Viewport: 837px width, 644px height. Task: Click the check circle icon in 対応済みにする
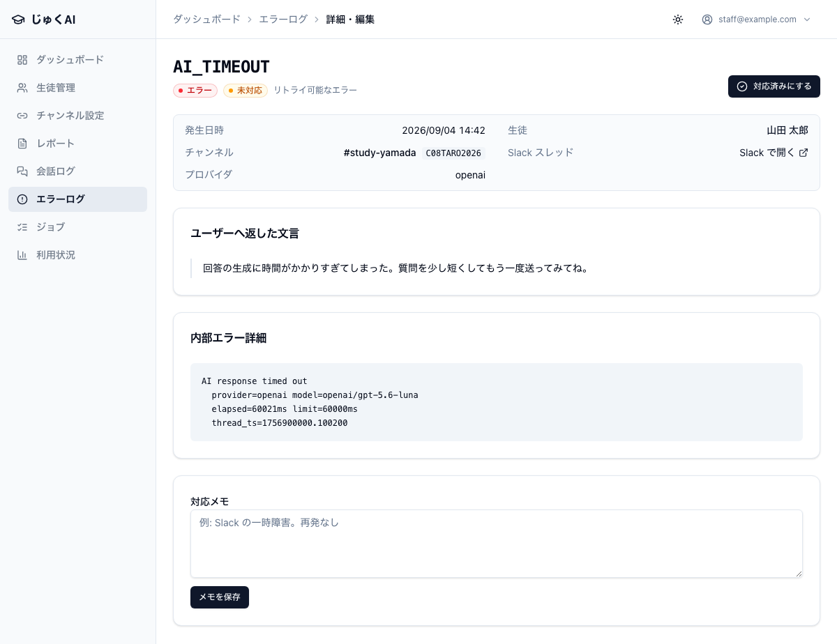click(742, 86)
